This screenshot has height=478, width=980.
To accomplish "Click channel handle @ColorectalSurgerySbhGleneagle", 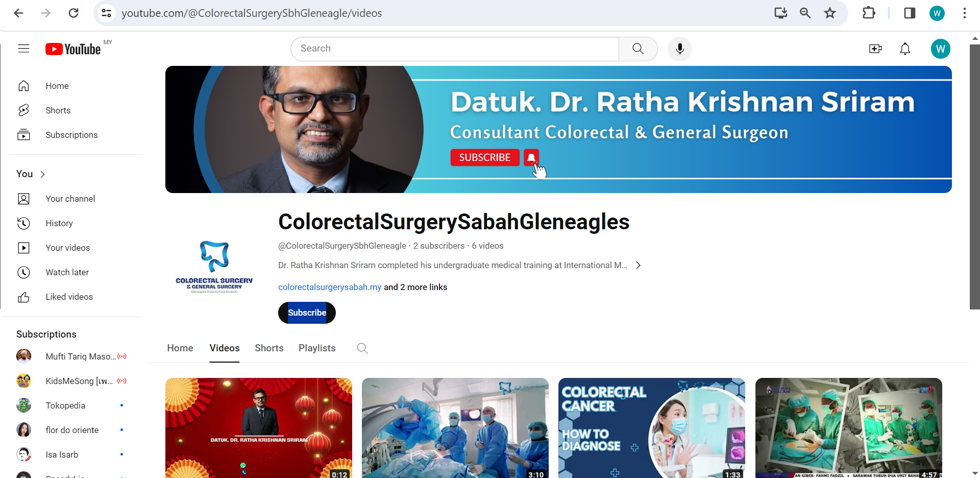I will pos(342,246).
